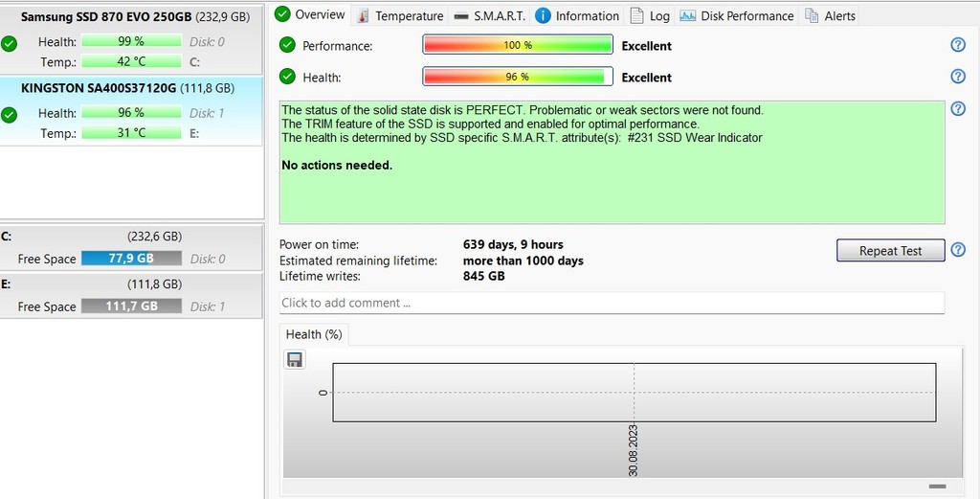Open the Temperature tab
The height and width of the screenshot is (499, 980).
pos(400,15)
